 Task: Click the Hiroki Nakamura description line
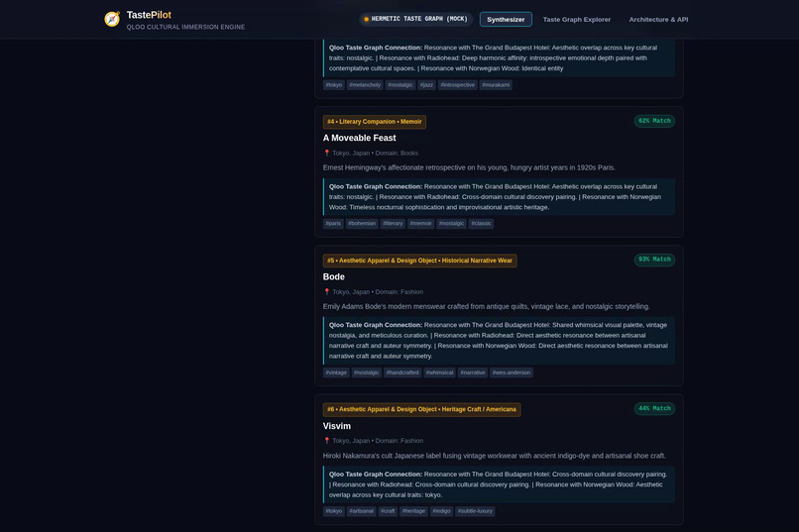494,456
